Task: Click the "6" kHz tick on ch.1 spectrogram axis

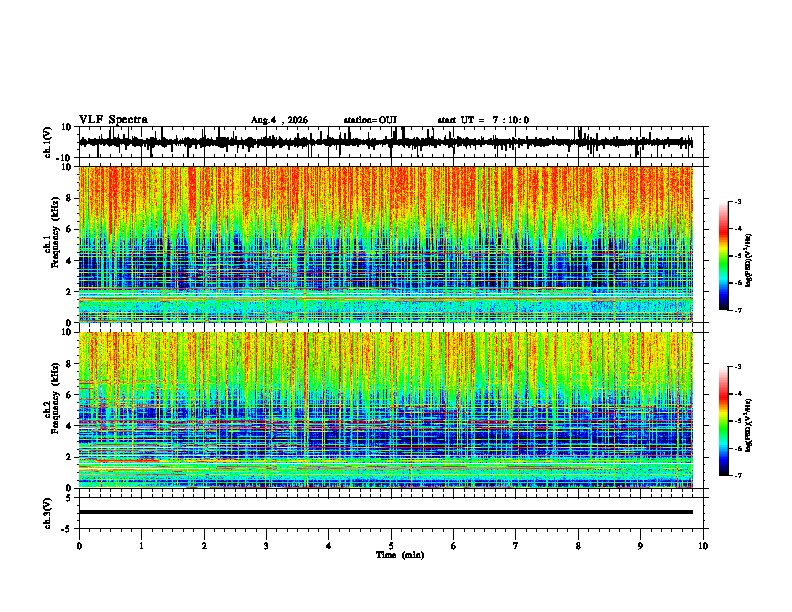Action: [69, 230]
